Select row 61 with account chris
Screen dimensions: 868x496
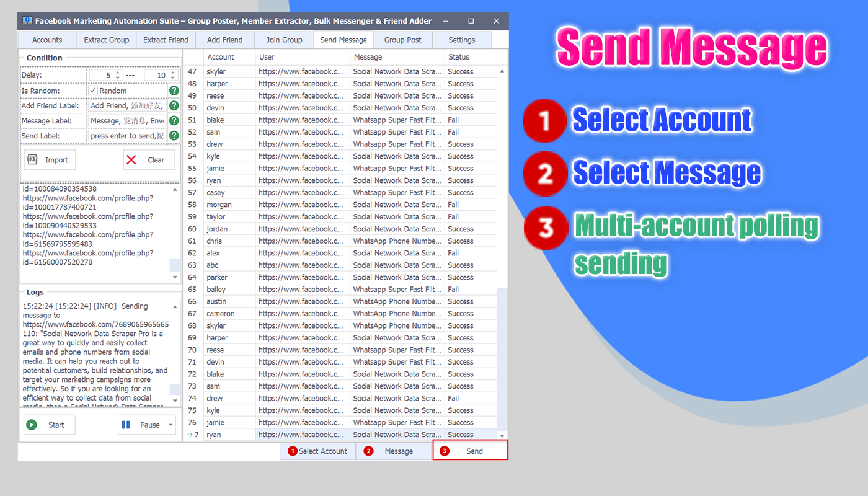click(x=340, y=241)
